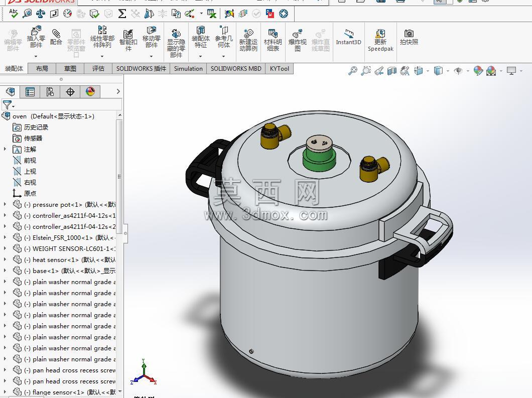Image resolution: width=532 pixels, height=398 pixels.
Task: Open the Linear Component Pattern dropdown arrow
Action: click(x=102, y=56)
